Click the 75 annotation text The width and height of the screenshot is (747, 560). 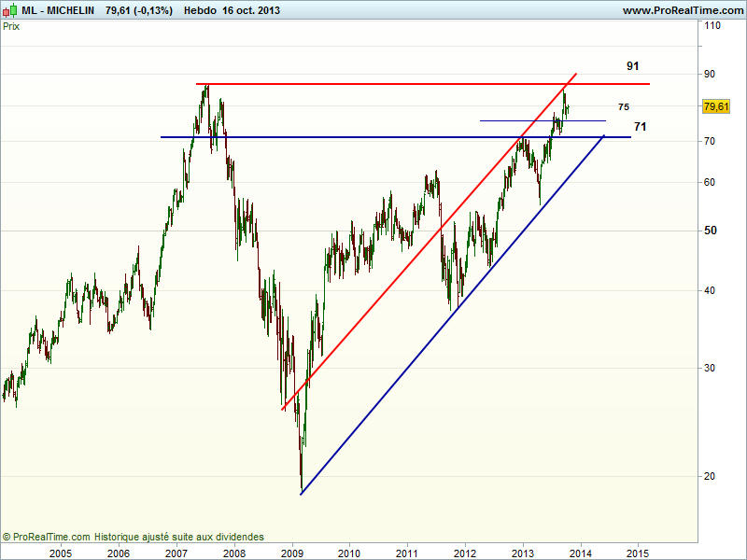[623, 107]
